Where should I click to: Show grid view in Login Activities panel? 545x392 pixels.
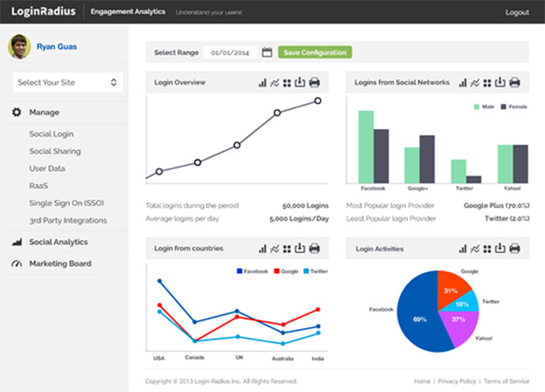pos(487,249)
